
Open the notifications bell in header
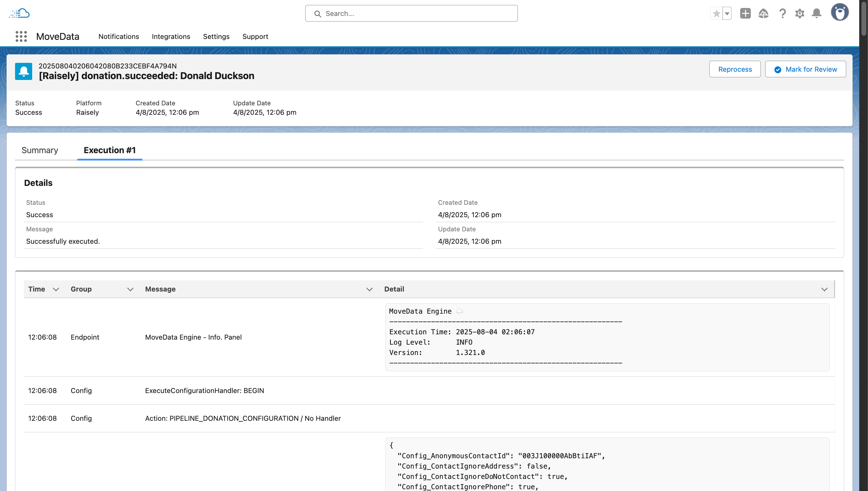pos(816,14)
